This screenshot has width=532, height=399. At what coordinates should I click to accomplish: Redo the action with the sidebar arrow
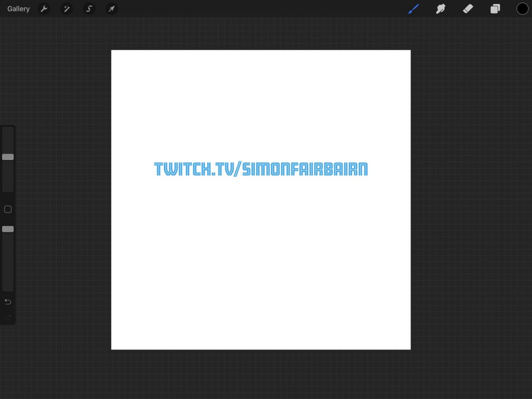8,318
